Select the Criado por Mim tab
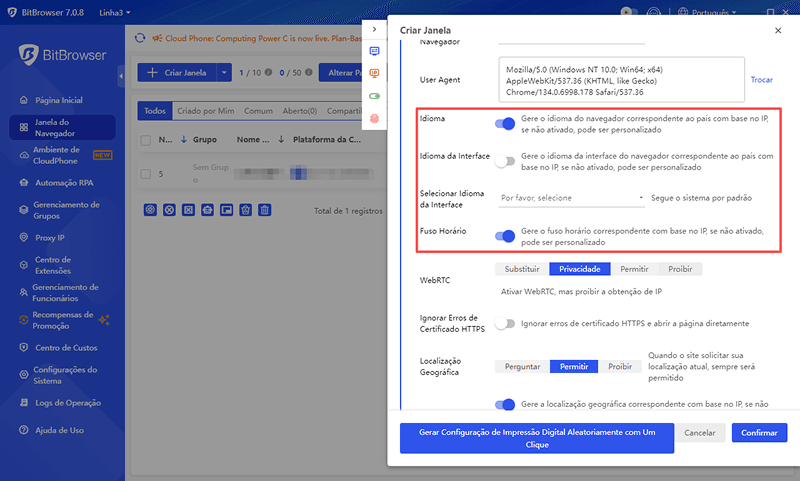Viewport: 800px width, 481px height. pos(206,111)
